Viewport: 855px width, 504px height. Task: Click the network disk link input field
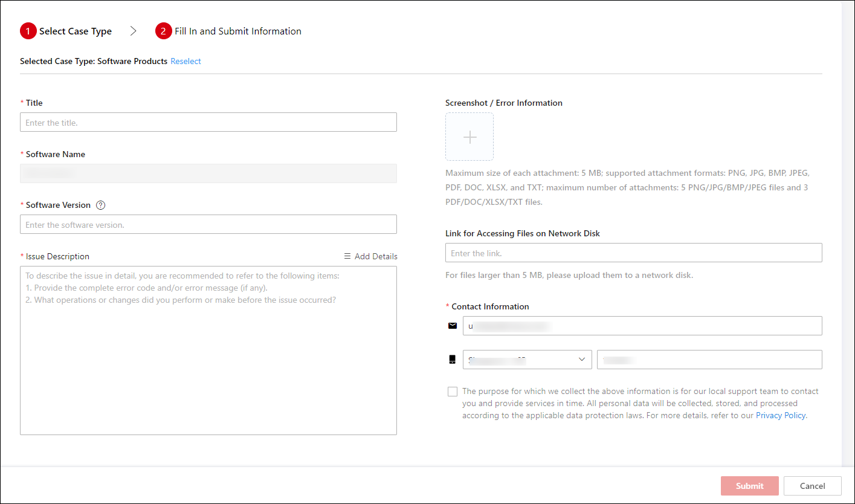[634, 253]
